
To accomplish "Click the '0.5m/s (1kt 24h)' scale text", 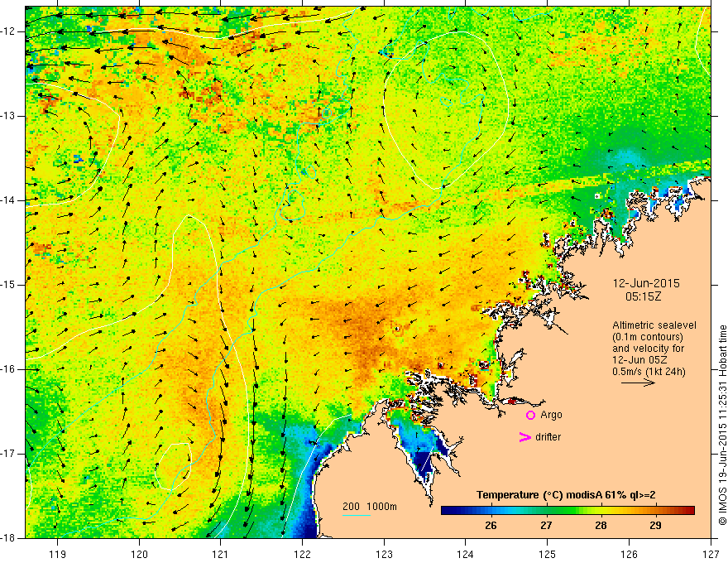I will [x=649, y=372].
